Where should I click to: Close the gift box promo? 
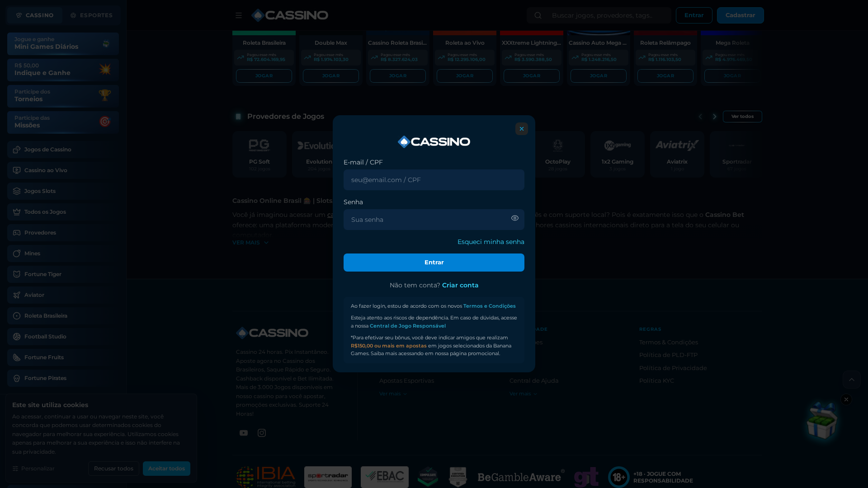[x=846, y=399]
